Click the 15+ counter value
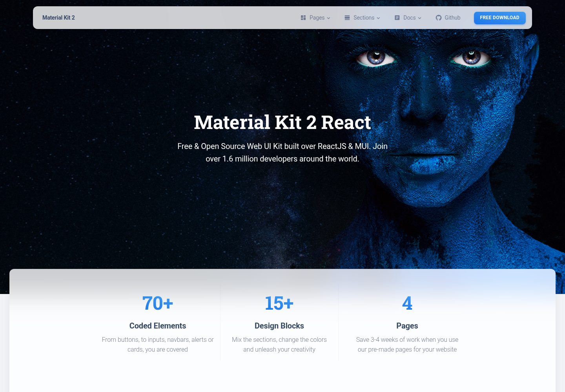 click(x=279, y=303)
